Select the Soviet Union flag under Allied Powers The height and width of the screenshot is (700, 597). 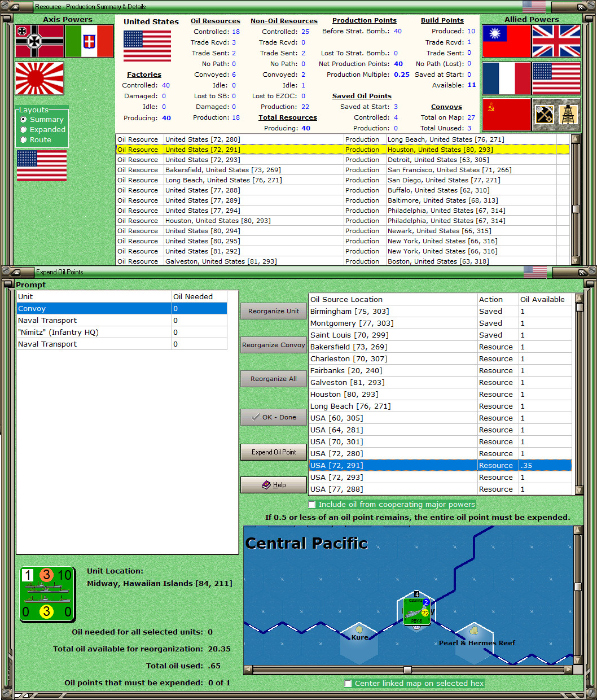[507, 115]
